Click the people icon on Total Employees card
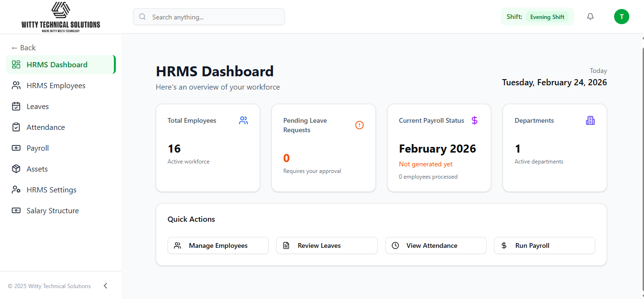 [x=243, y=120]
